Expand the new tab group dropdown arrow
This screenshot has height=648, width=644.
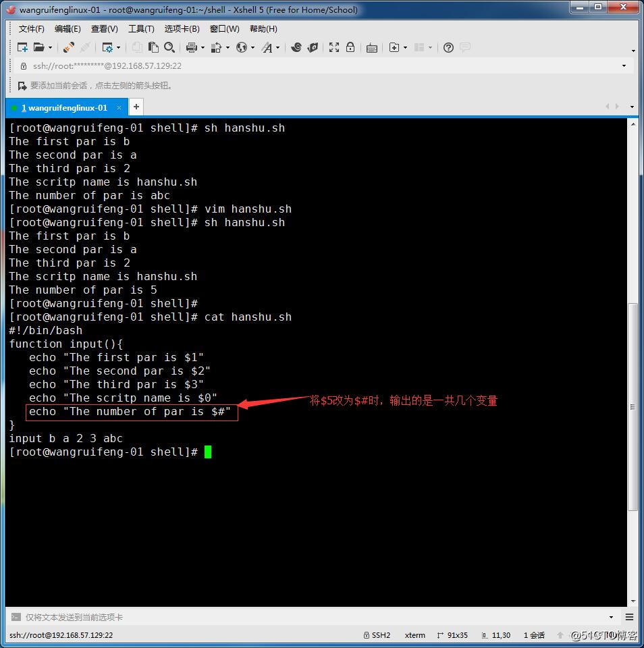pos(405,48)
